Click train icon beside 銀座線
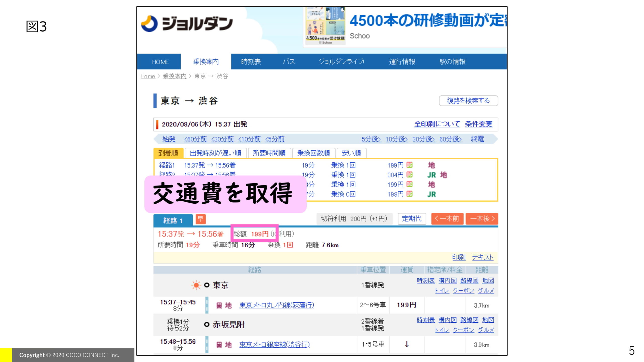This screenshot has width=644, height=362. pos(219,345)
